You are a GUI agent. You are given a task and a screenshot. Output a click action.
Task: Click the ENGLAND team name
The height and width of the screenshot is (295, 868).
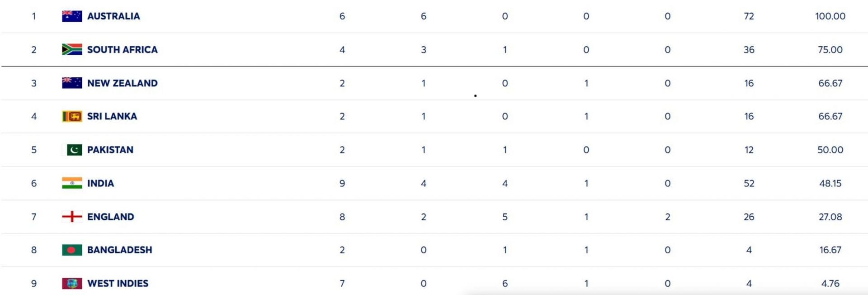[110, 217]
